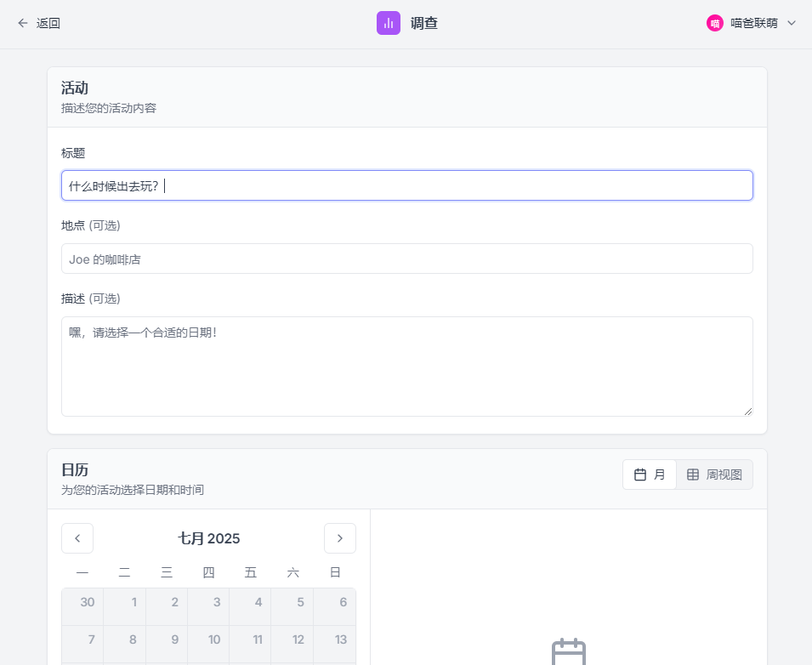The height and width of the screenshot is (665, 812).
Task: Click the 返回 link text
Action: (48, 23)
